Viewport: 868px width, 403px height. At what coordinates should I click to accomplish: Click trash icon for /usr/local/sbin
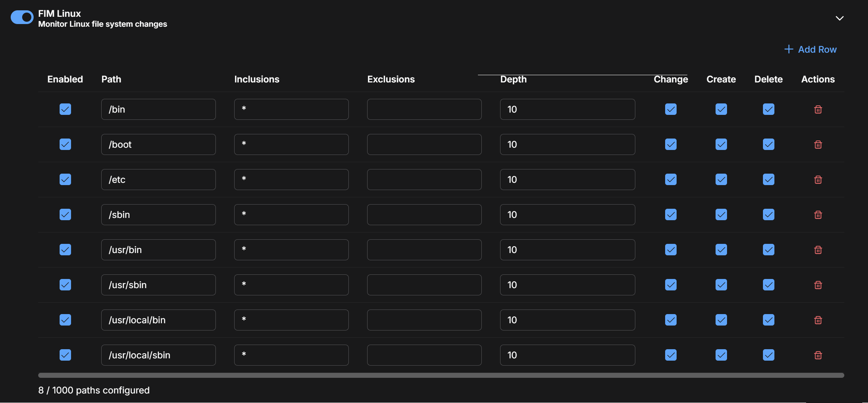click(x=818, y=355)
